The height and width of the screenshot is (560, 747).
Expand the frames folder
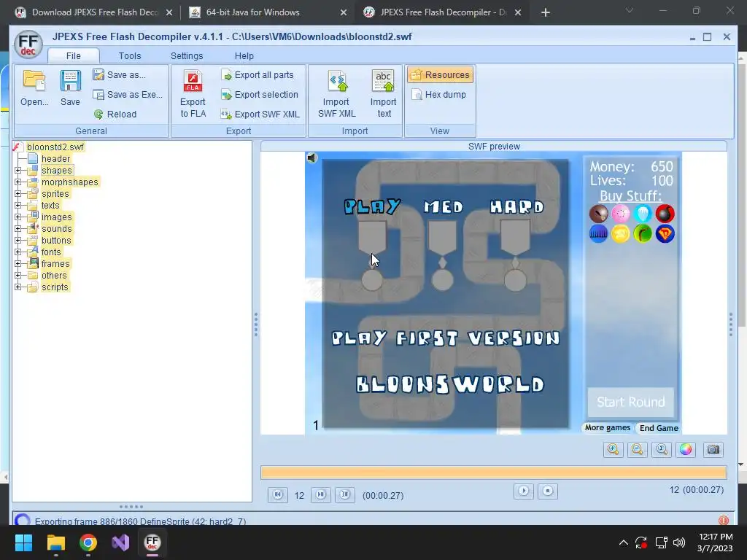18,263
